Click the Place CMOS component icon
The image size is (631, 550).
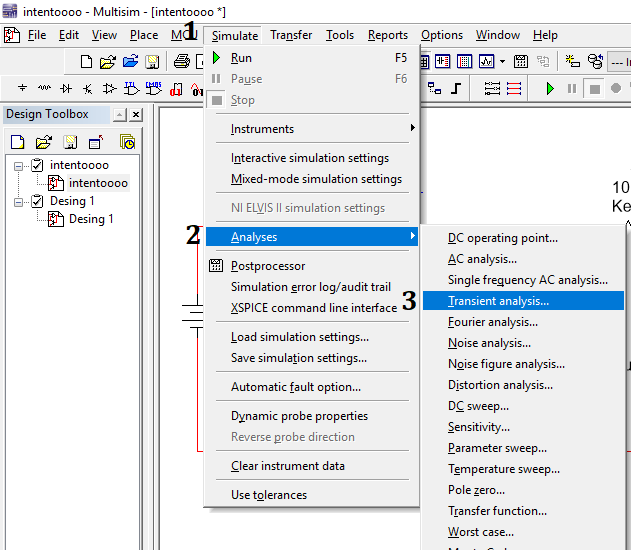coord(153,88)
